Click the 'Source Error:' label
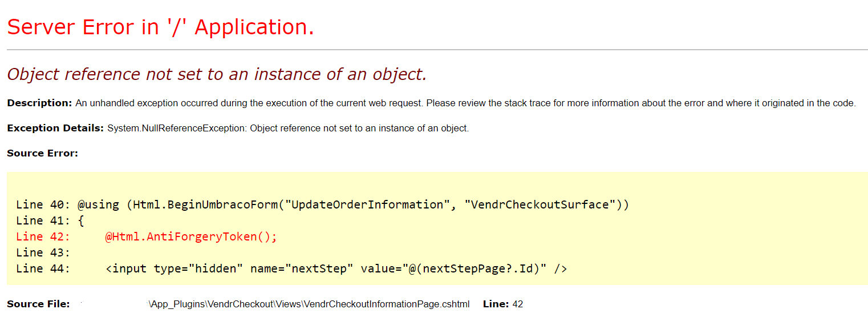The width and height of the screenshot is (868, 321). (42, 153)
